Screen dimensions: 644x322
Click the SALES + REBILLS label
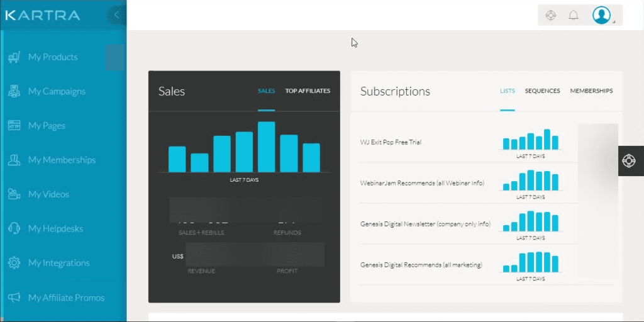[x=201, y=233]
